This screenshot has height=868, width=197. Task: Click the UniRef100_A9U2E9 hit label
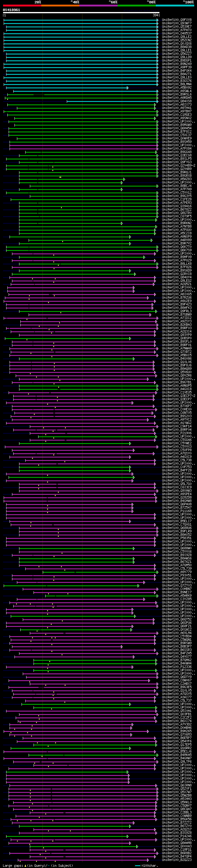pos(177,301)
